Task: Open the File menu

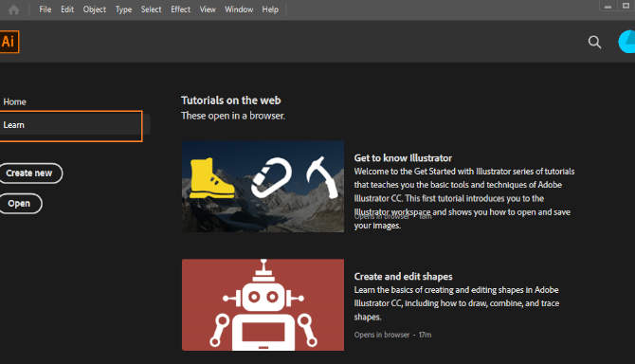Action: (x=45, y=9)
